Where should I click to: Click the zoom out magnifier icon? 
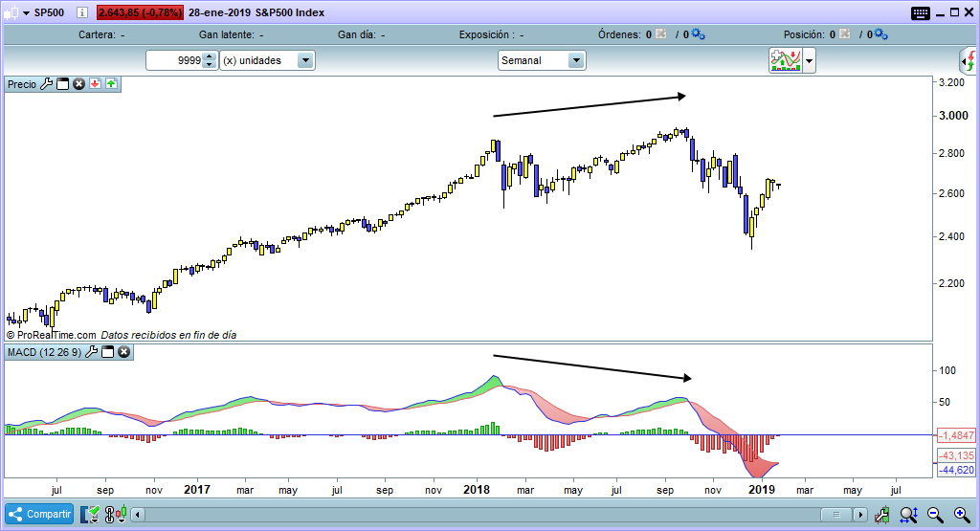tap(933, 515)
